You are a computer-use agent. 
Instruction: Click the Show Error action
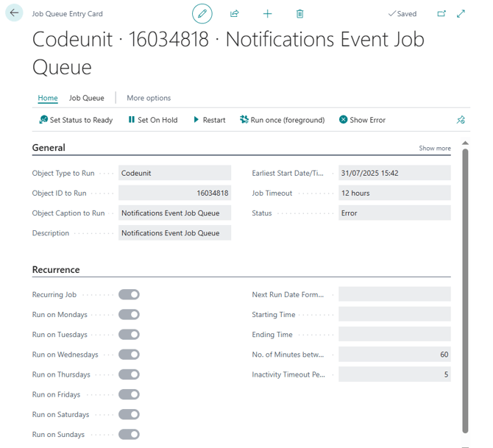tap(362, 120)
